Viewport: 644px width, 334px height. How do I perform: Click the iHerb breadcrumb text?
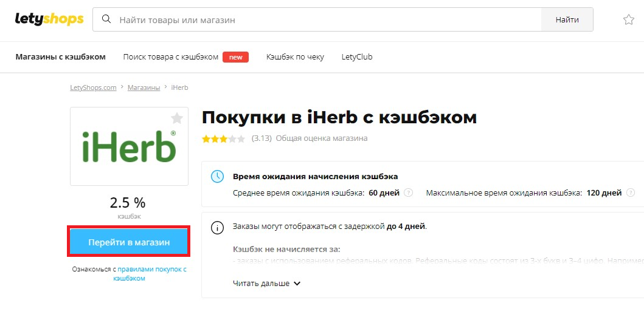click(x=179, y=87)
